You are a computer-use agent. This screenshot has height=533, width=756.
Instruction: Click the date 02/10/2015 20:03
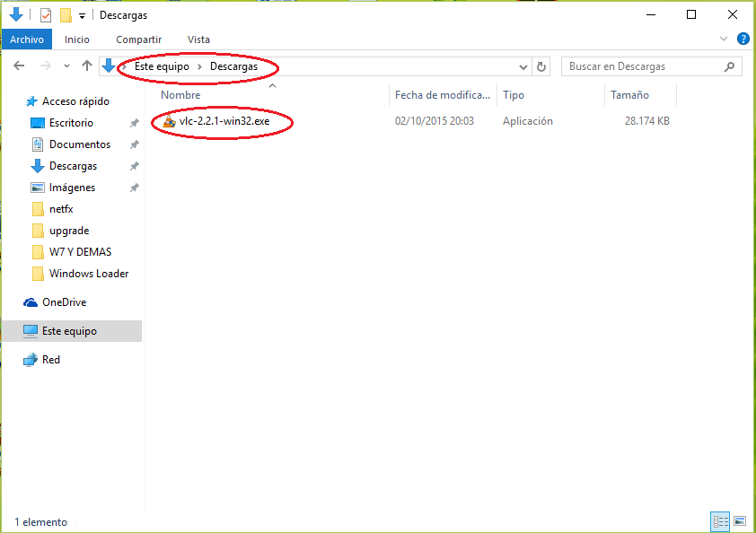[x=434, y=121]
